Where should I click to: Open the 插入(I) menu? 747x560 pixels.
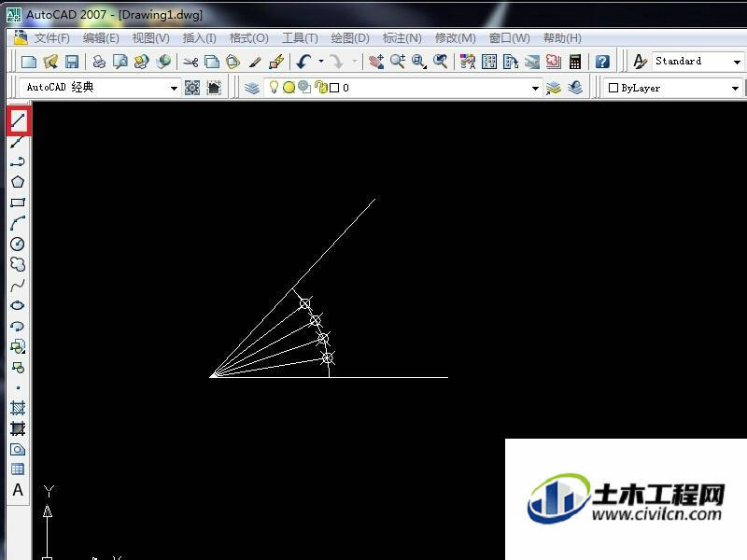tap(200, 38)
